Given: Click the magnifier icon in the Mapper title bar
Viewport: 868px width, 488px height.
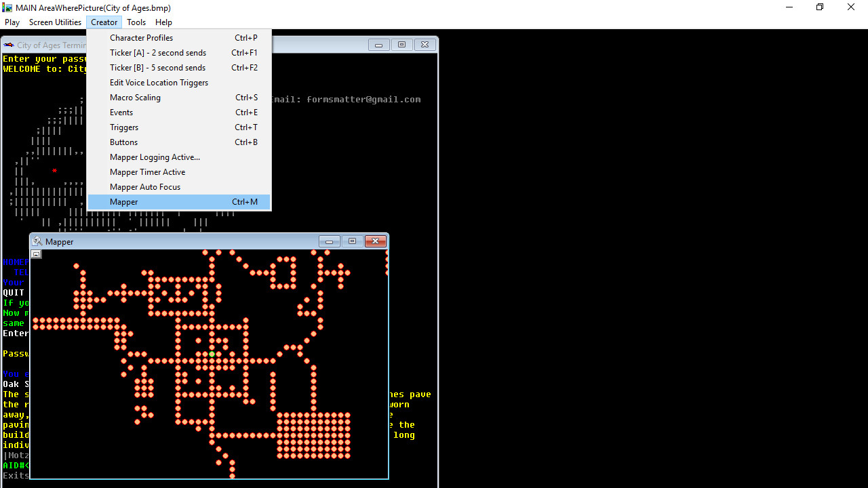Looking at the screenshot, I should 37,241.
